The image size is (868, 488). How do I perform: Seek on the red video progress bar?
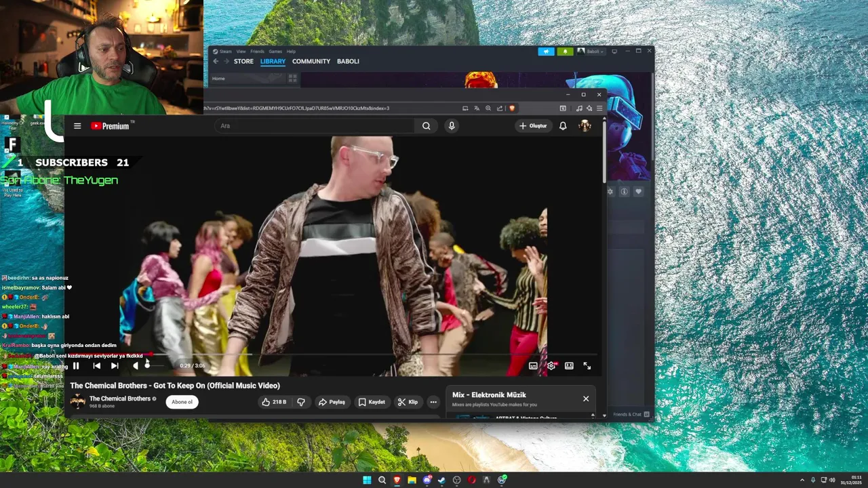331,354
